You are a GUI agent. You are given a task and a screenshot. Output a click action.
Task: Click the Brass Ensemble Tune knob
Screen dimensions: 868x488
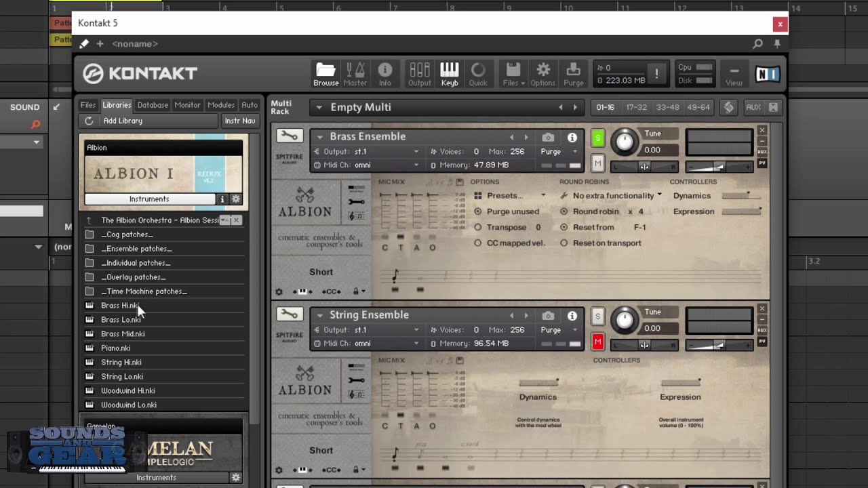point(624,142)
